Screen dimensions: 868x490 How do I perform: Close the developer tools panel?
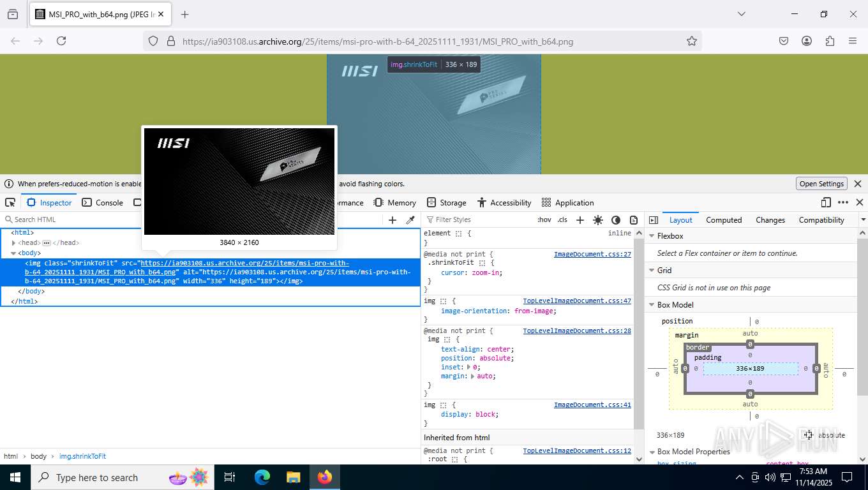860,202
